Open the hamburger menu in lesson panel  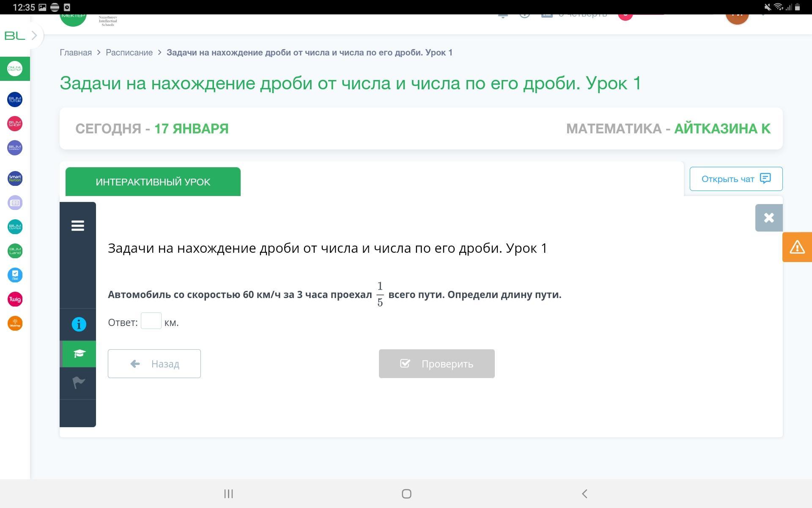click(x=78, y=226)
